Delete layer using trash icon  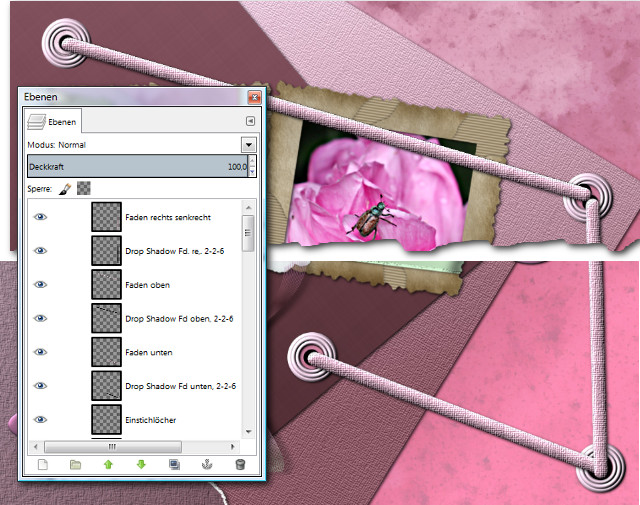point(240,464)
